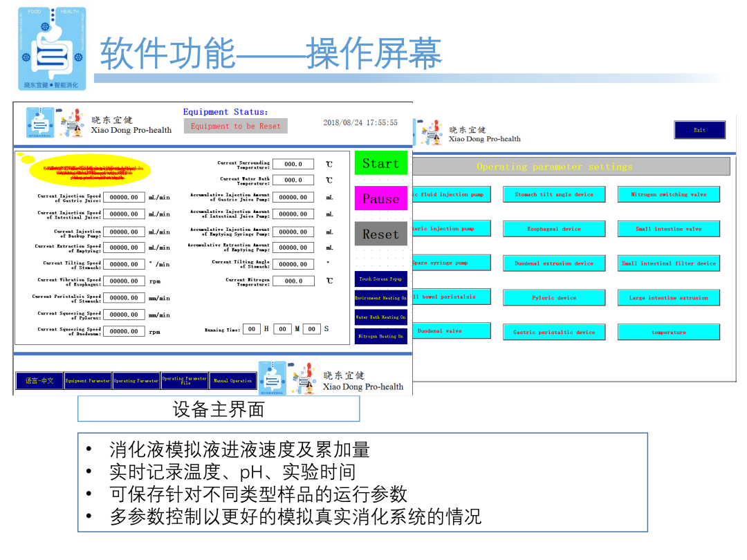Click Emptying Syringe Pump accumulative amount field
Image resolution: width=747 pixels, height=560 pixels.
(293, 232)
